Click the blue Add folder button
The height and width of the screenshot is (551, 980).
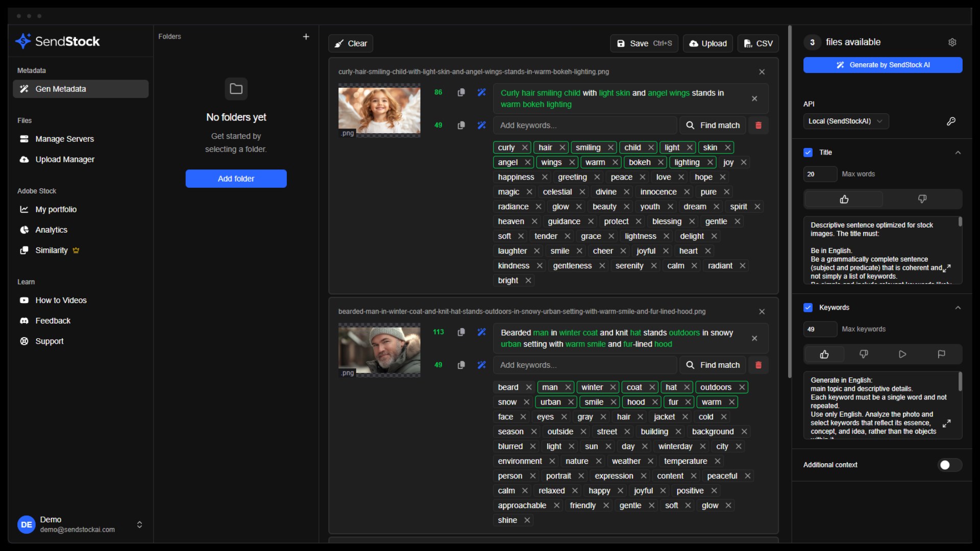(236, 179)
